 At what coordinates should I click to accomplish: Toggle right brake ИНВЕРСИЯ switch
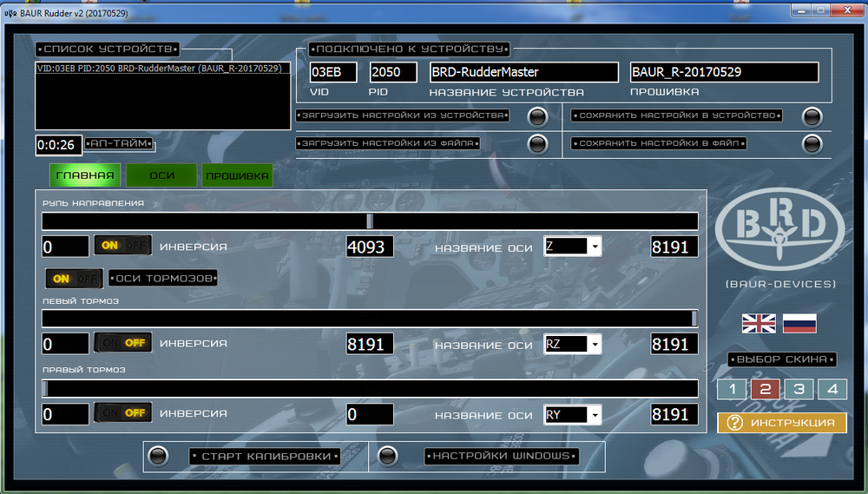pyautogui.click(x=123, y=412)
